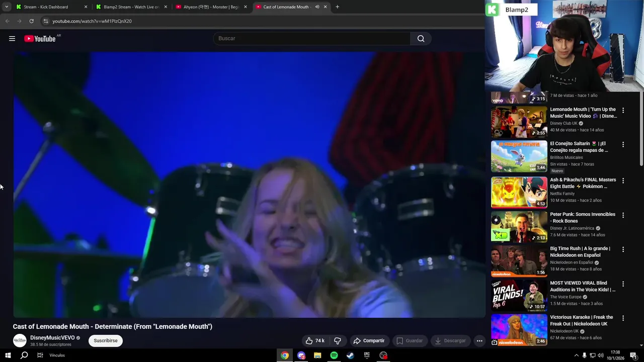Screen dimensions: 644x362
Task: Open Lemonade Mouth Turn Up the Music thumbnail
Action: click(519, 122)
